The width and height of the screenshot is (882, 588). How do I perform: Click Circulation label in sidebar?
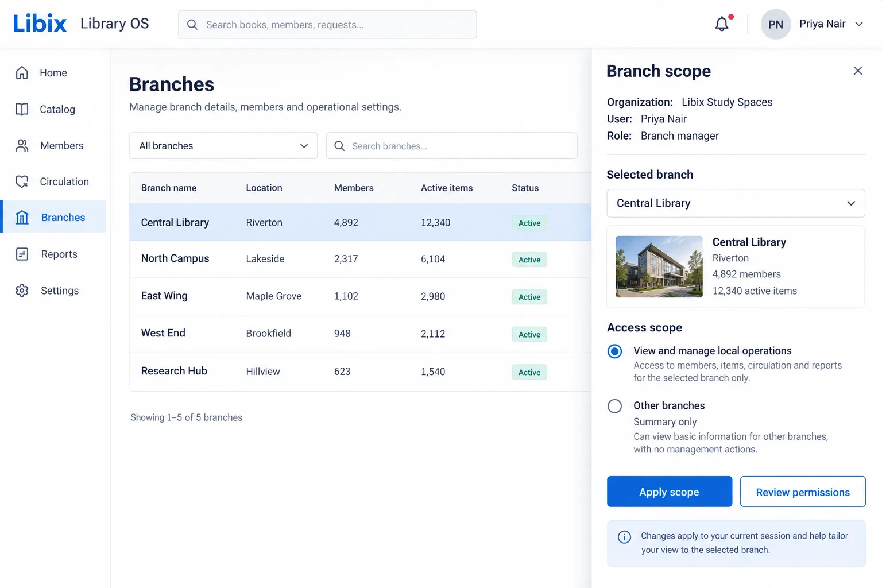click(64, 181)
